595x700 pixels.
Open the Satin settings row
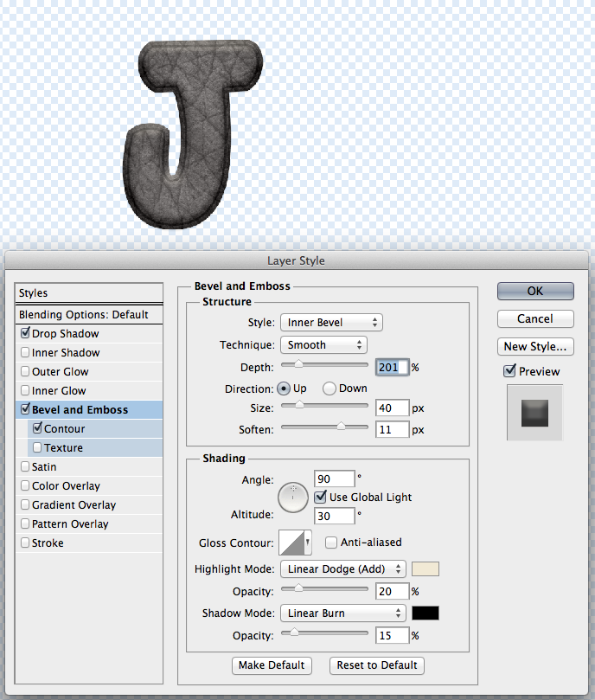click(89, 467)
